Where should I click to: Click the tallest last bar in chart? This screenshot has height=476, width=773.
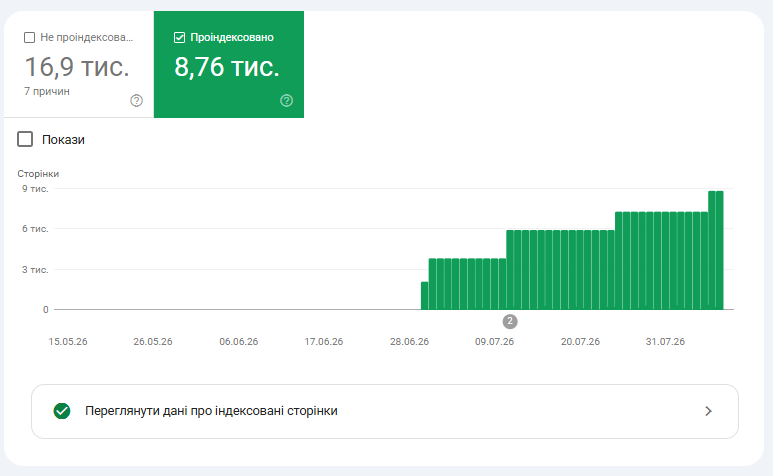pyautogui.click(x=720, y=250)
